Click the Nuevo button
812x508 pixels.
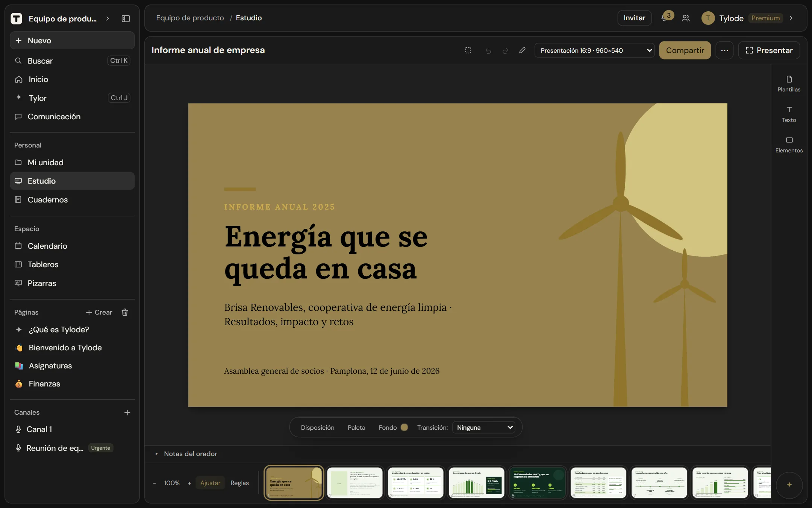click(72, 41)
